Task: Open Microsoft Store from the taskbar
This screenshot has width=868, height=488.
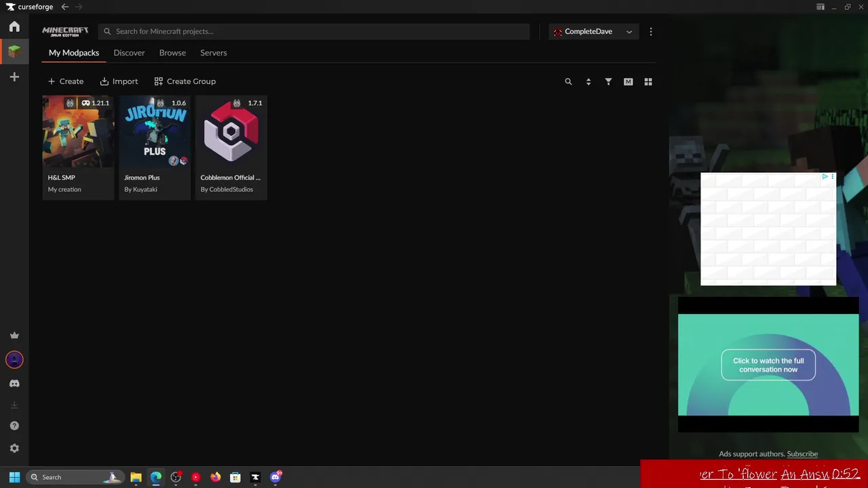Action: coord(235,477)
